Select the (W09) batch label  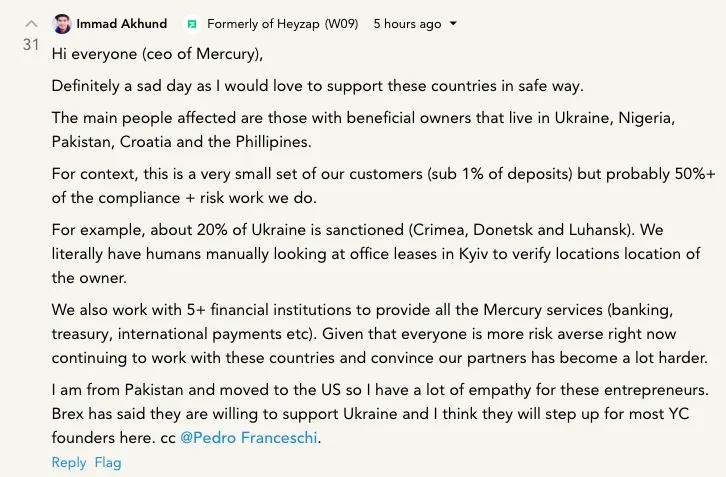342,24
